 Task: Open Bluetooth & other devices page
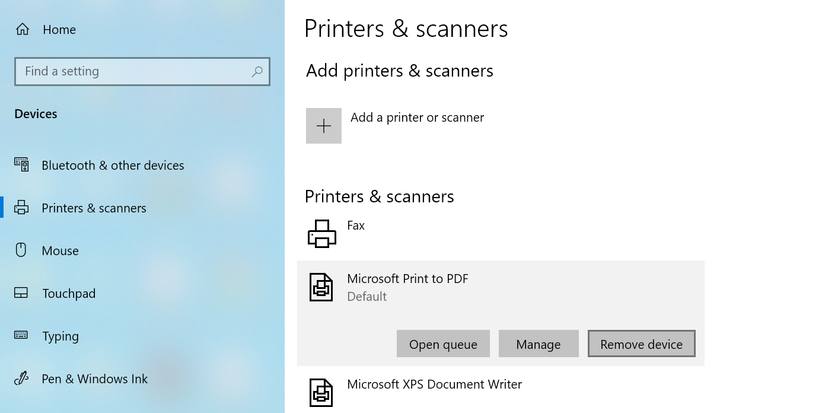(x=113, y=165)
